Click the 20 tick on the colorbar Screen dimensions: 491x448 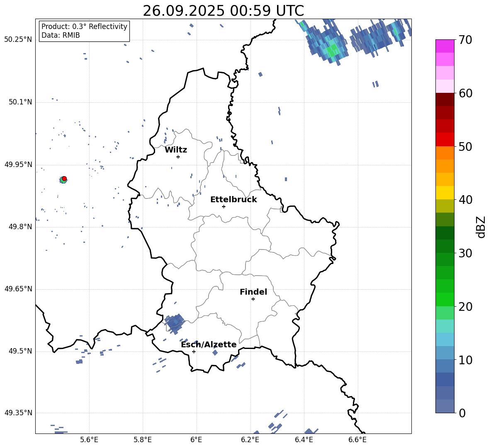pyautogui.click(x=465, y=307)
